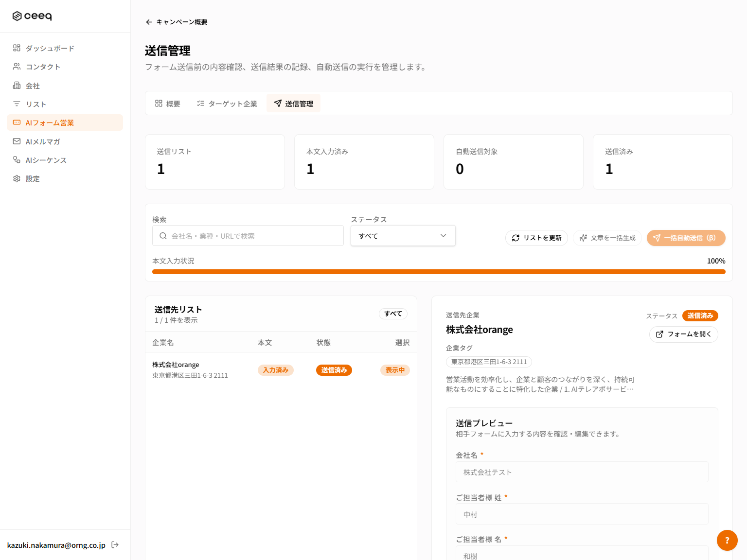This screenshot has width=747, height=560.
Task: Click the 東京都港区三田1-6-3 2111 company tag
Action: pyautogui.click(x=489, y=362)
